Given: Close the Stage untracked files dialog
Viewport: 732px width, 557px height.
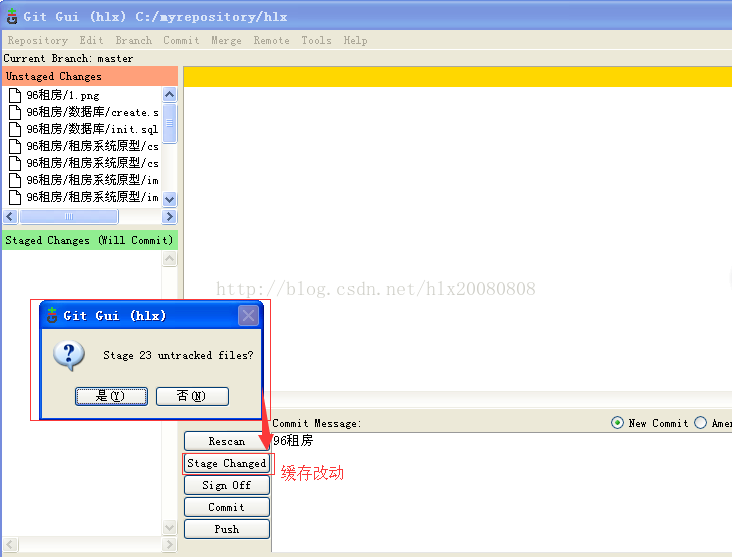Looking at the screenshot, I should coord(248,316).
